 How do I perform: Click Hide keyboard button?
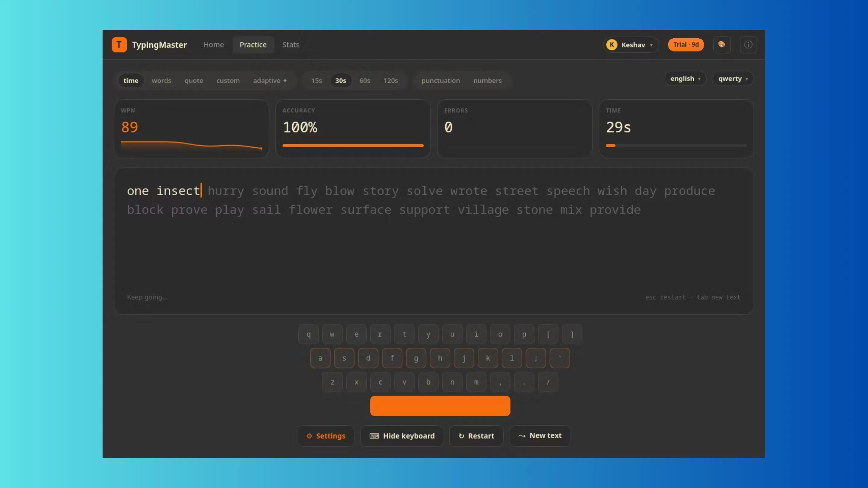click(x=402, y=436)
